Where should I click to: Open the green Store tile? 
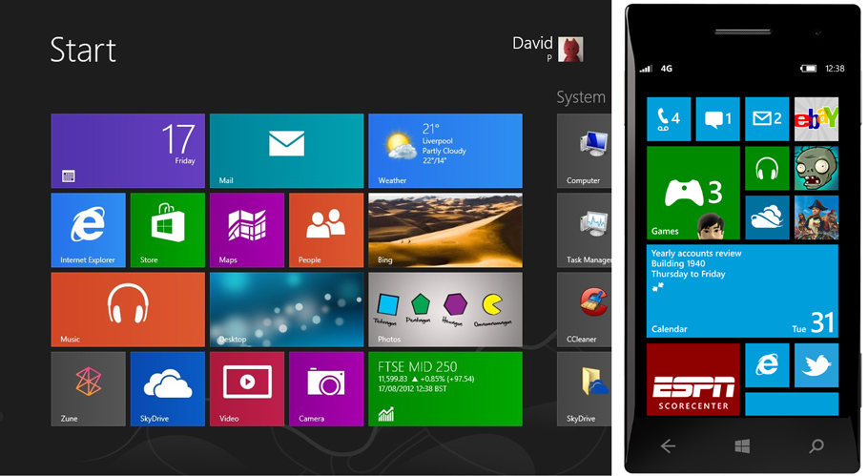[168, 230]
